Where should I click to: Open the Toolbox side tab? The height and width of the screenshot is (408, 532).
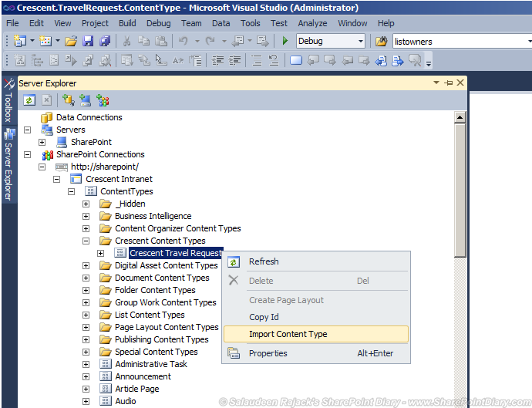pos(8,100)
